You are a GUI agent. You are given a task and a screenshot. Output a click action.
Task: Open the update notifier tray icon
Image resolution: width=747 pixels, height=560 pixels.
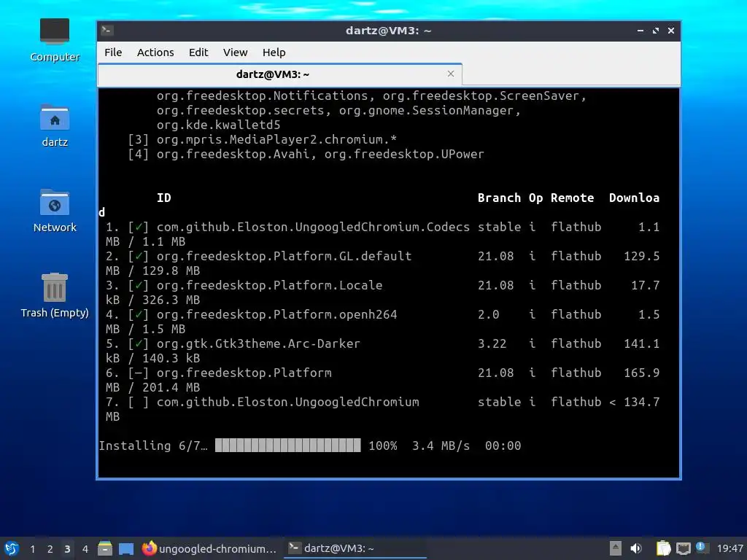[x=701, y=548]
